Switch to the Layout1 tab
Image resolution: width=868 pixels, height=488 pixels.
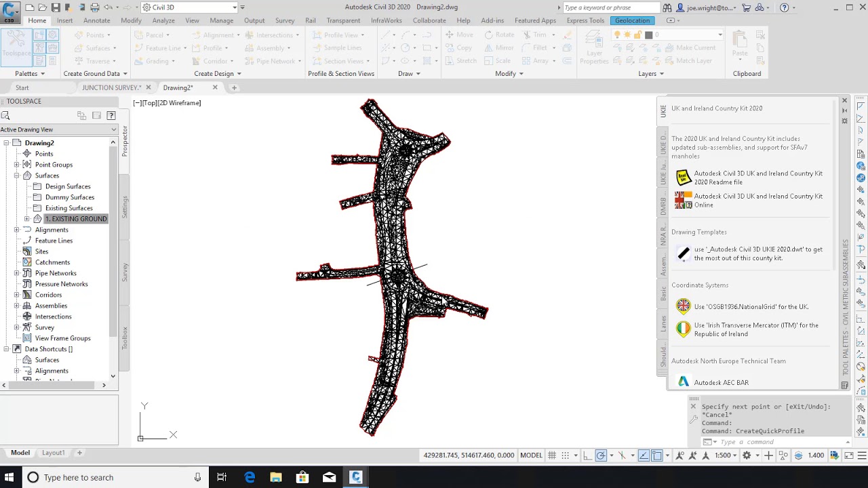point(54,453)
